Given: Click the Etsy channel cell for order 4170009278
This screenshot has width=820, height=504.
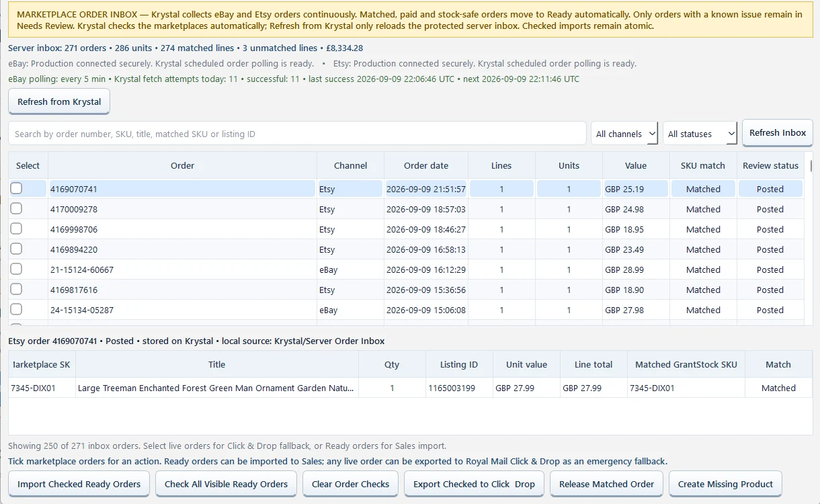Looking at the screenshot, I should (350, 209).
